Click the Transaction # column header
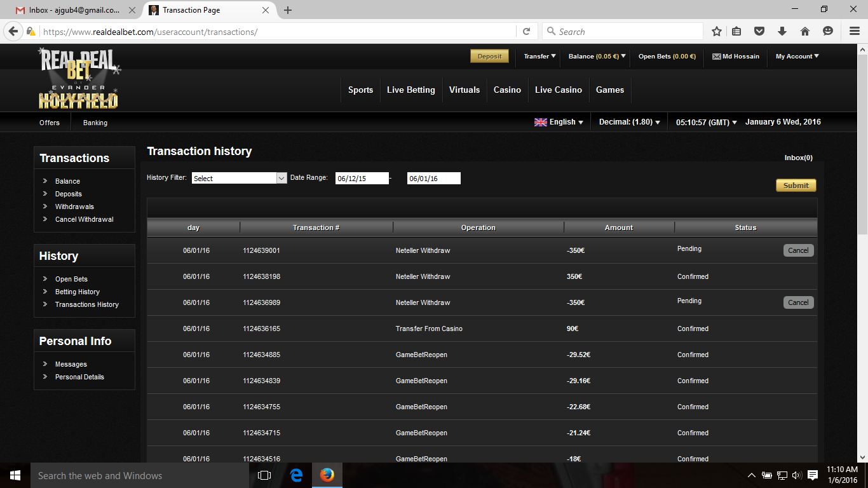 pos(316,227)
